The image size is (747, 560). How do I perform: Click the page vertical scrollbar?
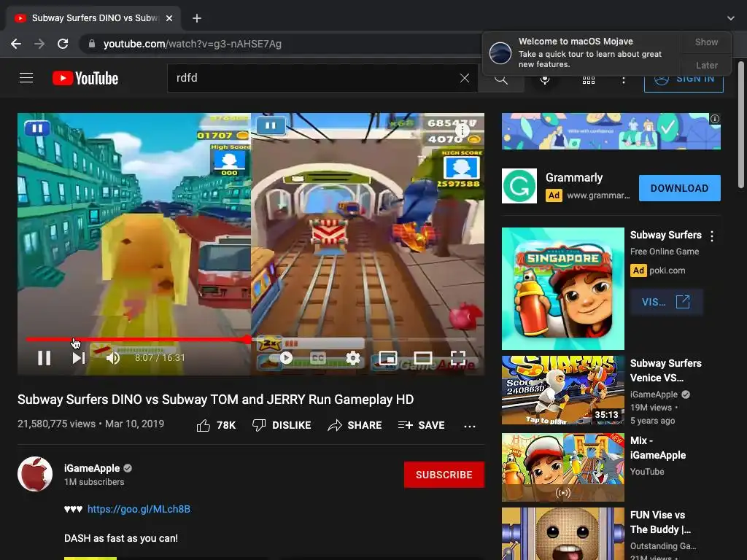pos(741,125)
